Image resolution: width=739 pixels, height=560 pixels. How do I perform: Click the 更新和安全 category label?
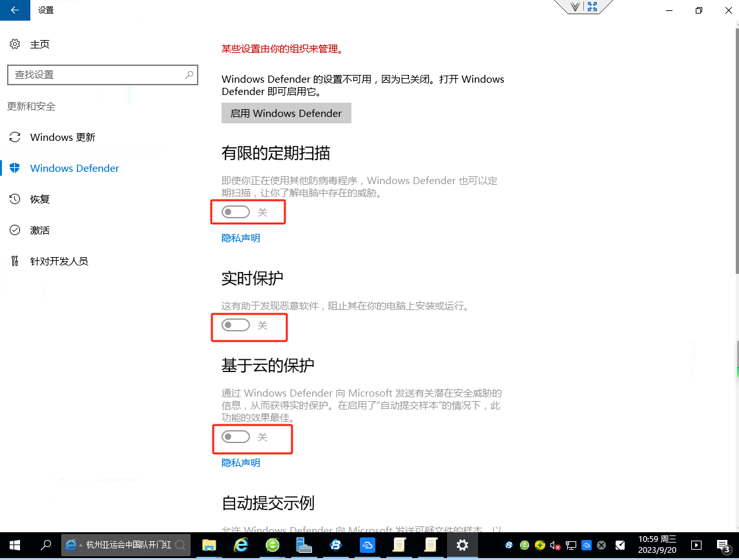31,107
